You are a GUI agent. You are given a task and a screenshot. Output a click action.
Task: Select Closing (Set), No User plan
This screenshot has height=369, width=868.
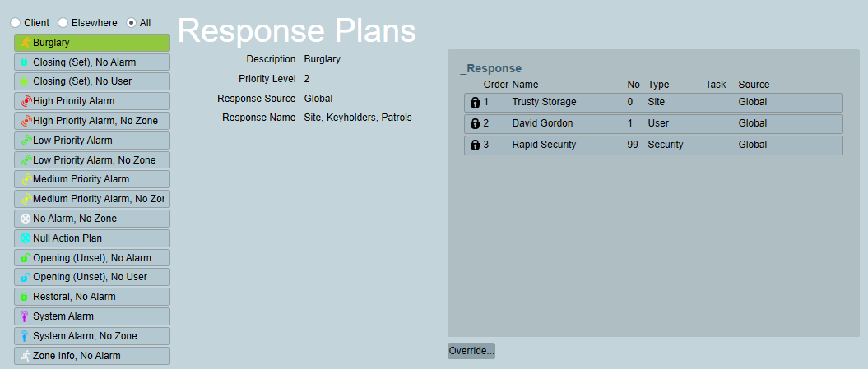pos(92,81)
